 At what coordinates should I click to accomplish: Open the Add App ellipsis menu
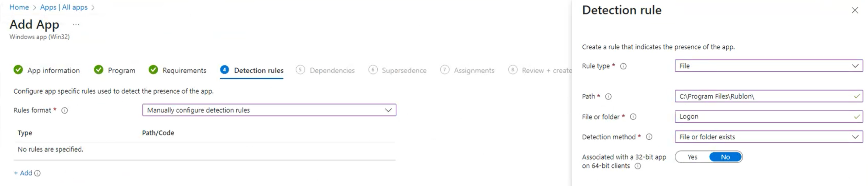76,24
